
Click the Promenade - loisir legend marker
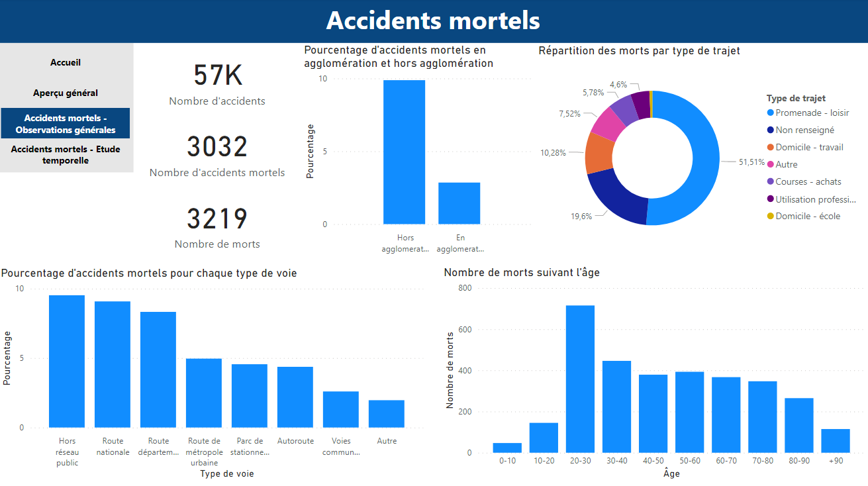[x=771, y=113]
